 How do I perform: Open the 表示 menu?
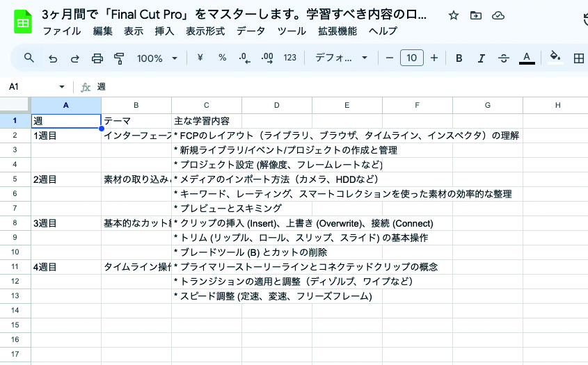[x=134, y=31]
